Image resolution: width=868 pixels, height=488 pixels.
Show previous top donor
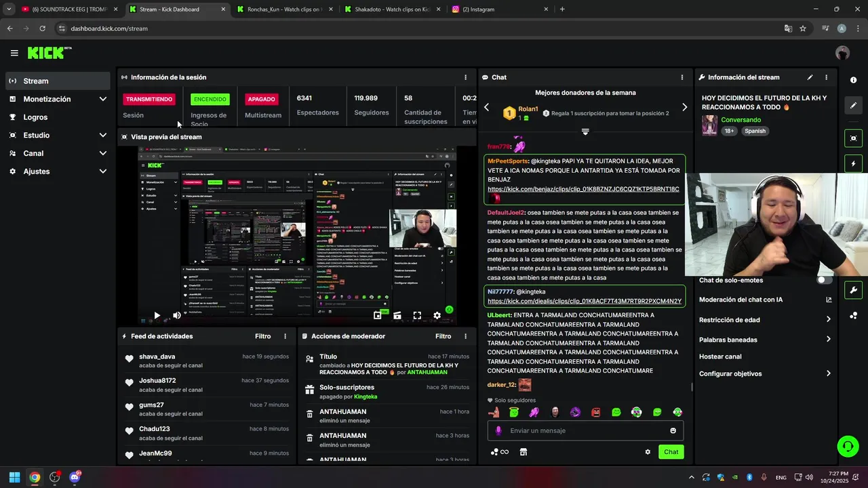486,107
